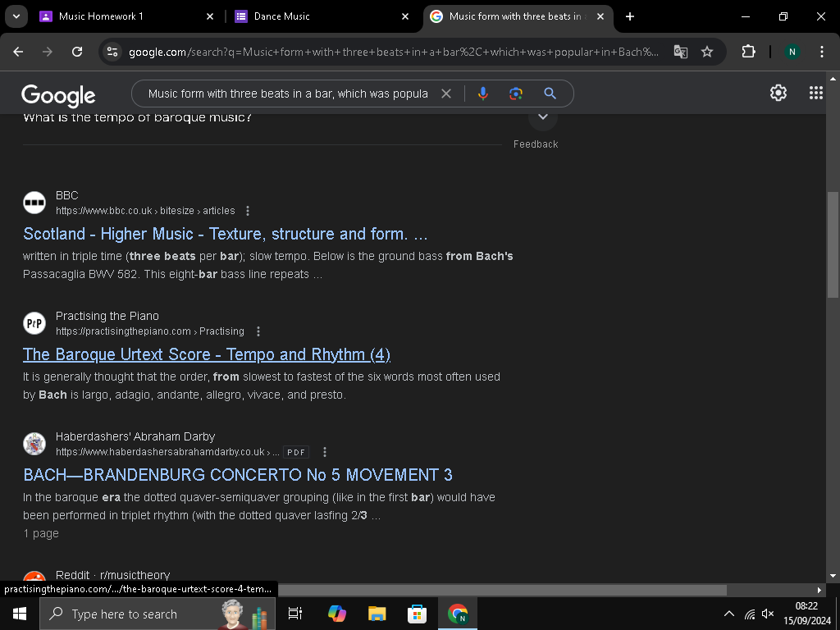Image resolution: width=840 pixels, height=630 pixels.
Task: Expand the tempo of baroque music question
Action: pyautogui.click(x=543, y=117)
